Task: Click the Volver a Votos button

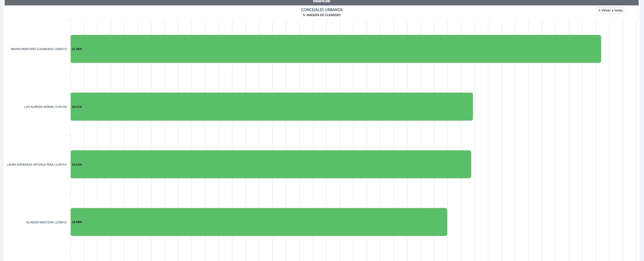Action: [x=610, y=10]
